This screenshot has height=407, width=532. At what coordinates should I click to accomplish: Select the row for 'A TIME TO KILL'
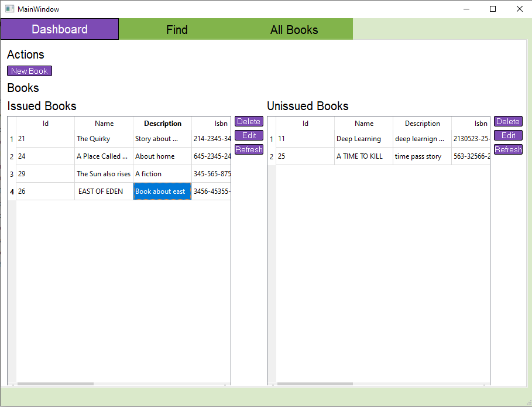tap(363, 156)
